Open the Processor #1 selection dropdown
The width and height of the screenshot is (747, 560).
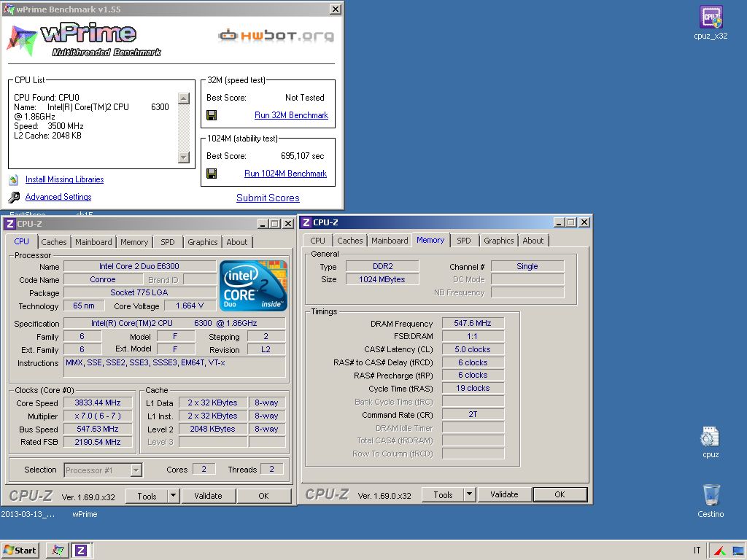pyautogui.click(x=136, y=470)
